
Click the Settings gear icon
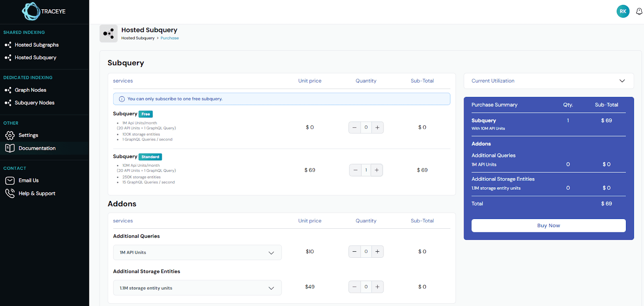point(10,135)
